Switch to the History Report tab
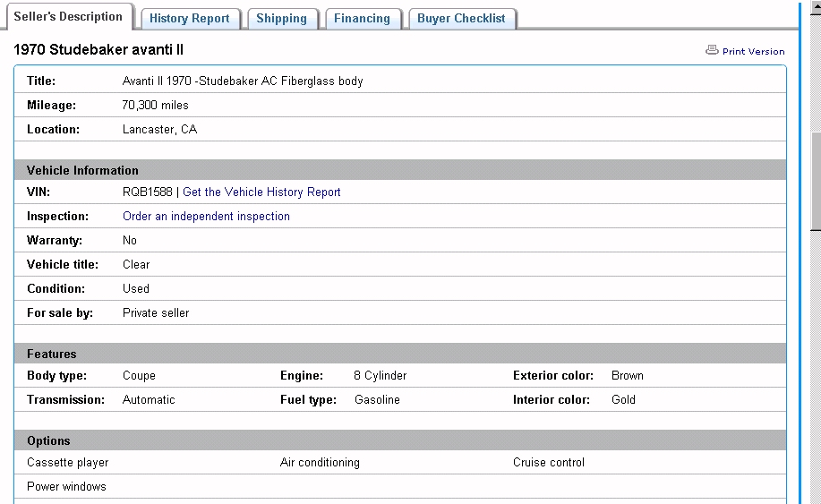Viewport: 821px width, 504px height. click(189, 19)
